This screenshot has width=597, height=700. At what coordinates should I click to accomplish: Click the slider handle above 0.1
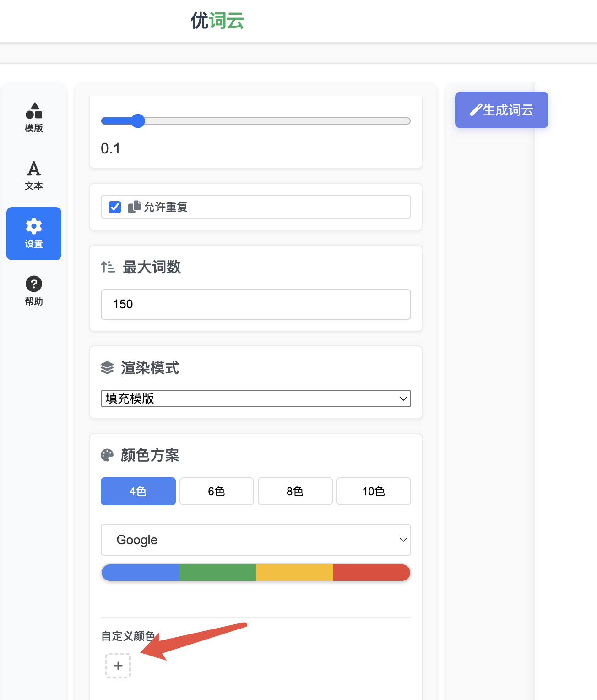click(137, 121)
